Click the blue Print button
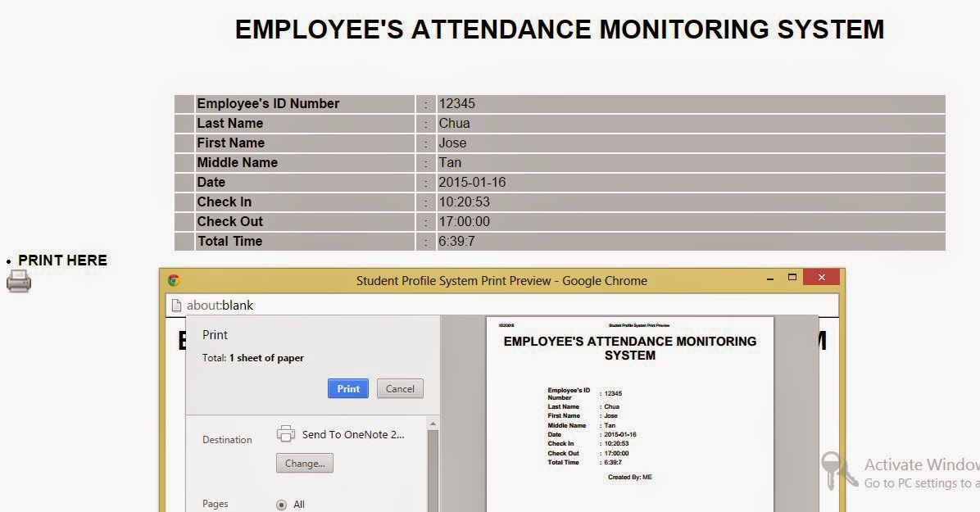This screenshot has width=980, height=512. tap(348, 388)
